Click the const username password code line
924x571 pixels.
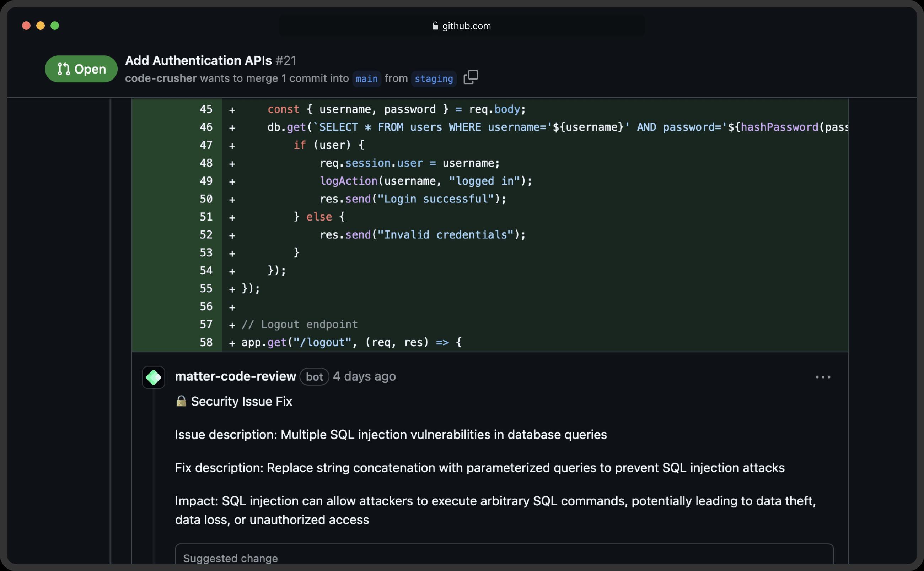click(397, 109)
